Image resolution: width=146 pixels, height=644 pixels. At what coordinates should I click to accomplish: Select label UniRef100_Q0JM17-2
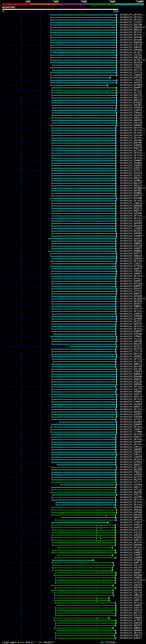click(x=132, y=60)
